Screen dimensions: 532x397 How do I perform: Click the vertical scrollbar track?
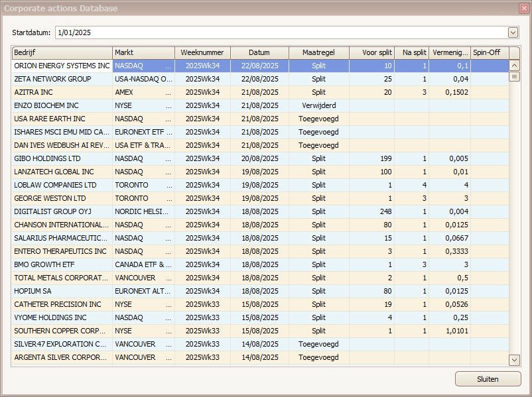pyautogui.click(x=514, y=219)
